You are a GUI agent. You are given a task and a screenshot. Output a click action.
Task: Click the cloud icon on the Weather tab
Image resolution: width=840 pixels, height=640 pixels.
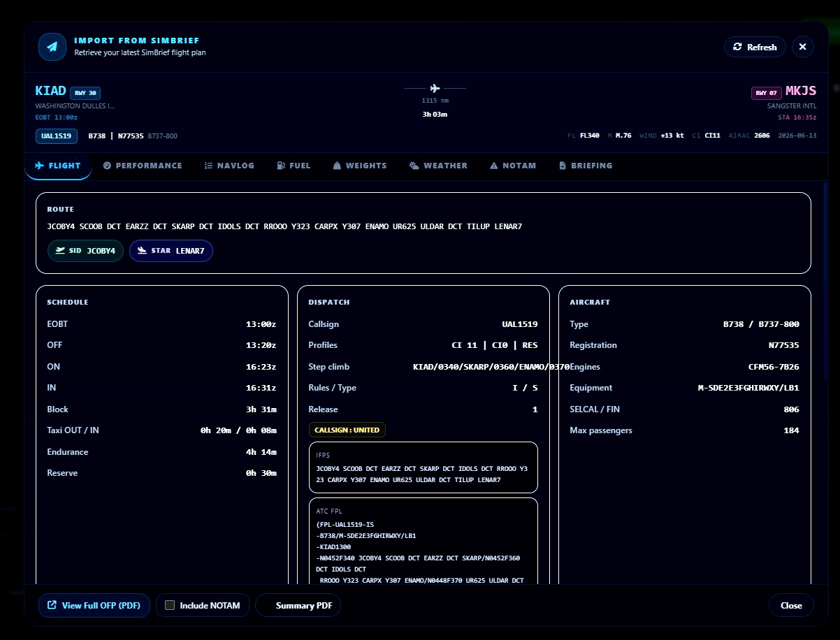coord(414,166)
